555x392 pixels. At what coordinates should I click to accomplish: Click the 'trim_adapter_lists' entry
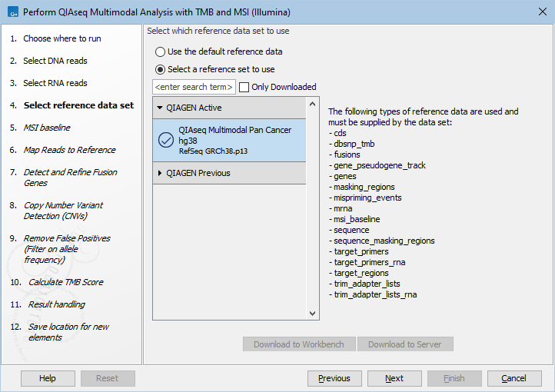[367, 284]
